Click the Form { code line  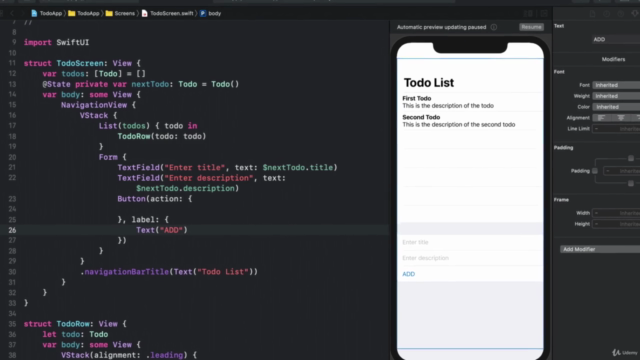click(113, 157)
